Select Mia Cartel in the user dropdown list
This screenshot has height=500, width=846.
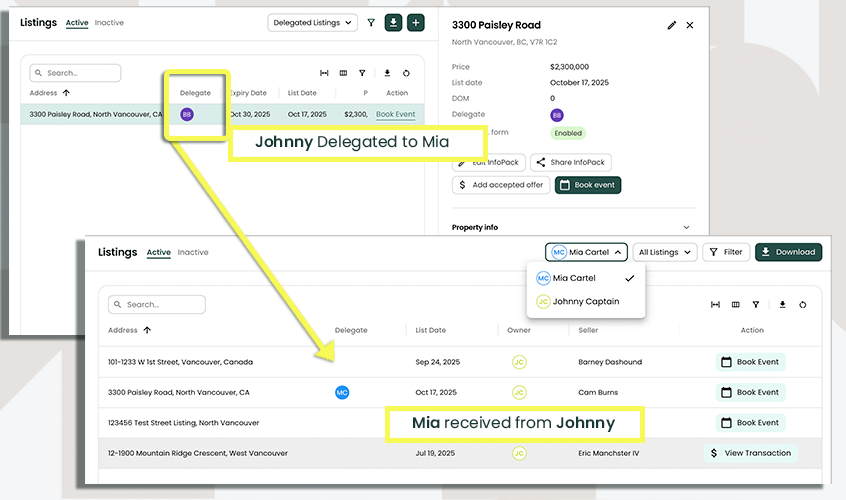tap(574, 278)
